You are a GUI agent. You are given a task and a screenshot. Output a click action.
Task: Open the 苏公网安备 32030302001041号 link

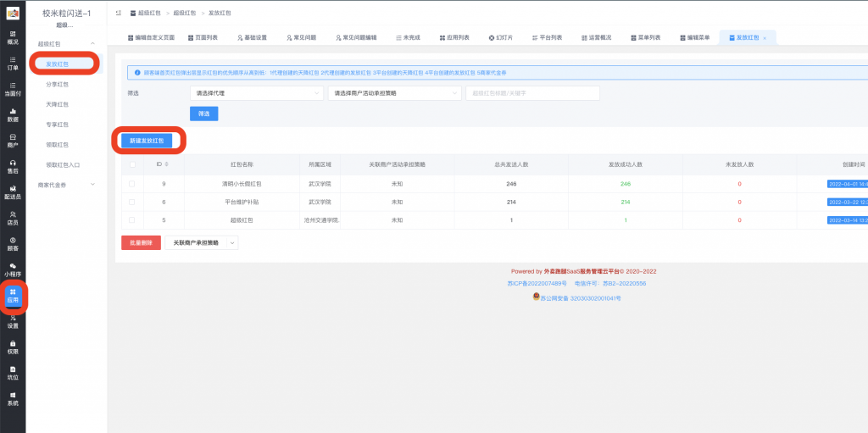(581, 298)
